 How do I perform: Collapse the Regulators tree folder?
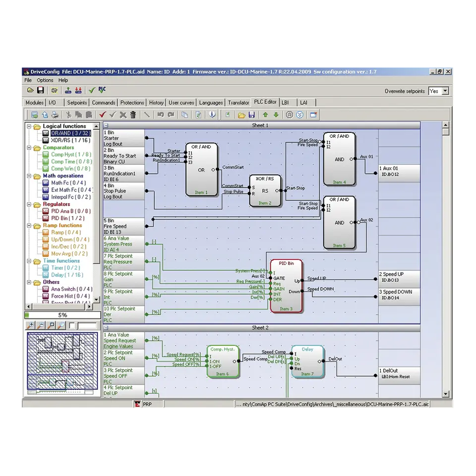coord(29,204)
